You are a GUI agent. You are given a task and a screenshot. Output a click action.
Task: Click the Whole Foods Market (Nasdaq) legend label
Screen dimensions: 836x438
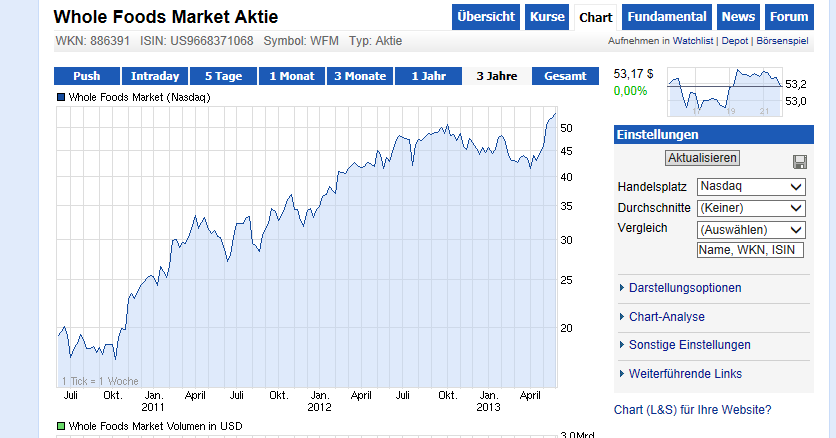(140, 98)
